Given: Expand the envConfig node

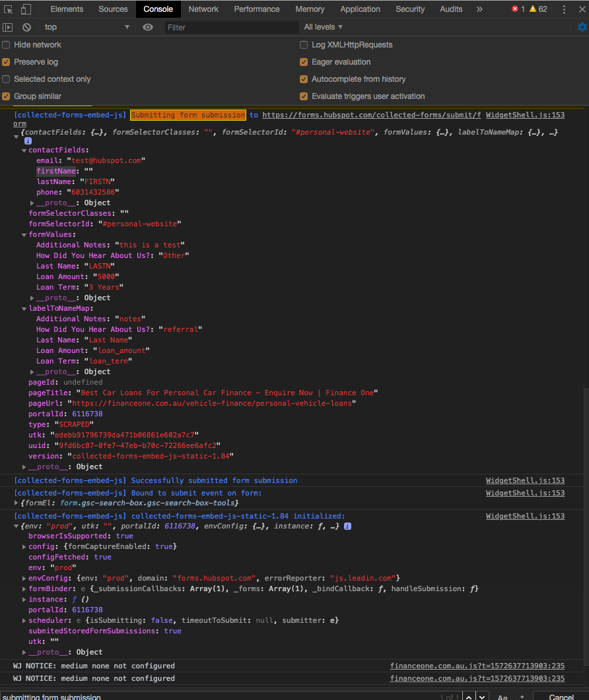Looking at the screenshot, I should tap(24, 578).
